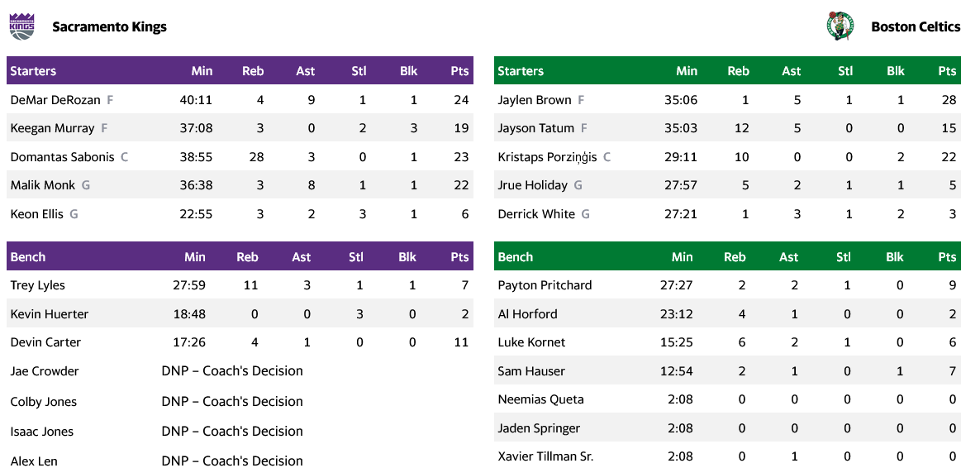Open Jaylen Brown's player profile
Screen dimensions: 980x468
[535, 100]
